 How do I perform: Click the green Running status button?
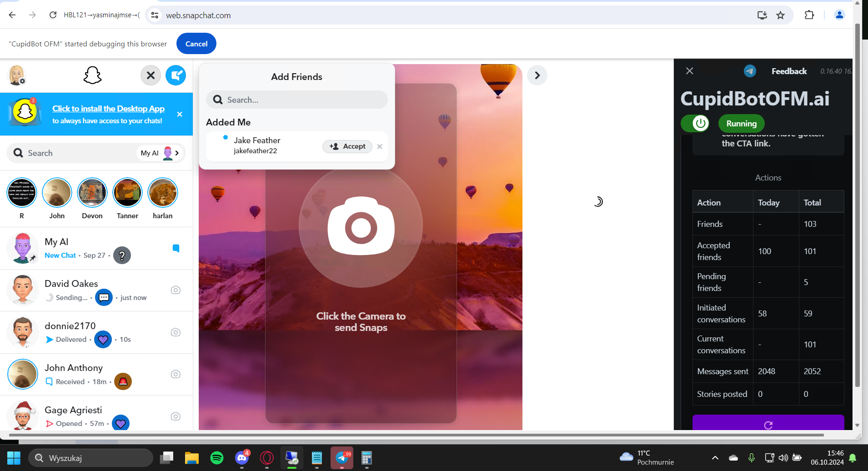coord(741,123)
